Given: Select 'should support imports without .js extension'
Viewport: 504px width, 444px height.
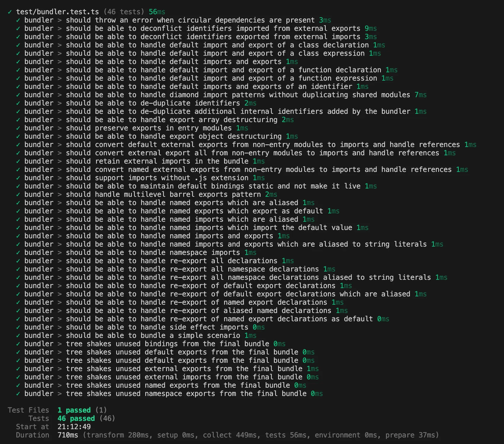Looking at the screenshot, I should (140, 178).
